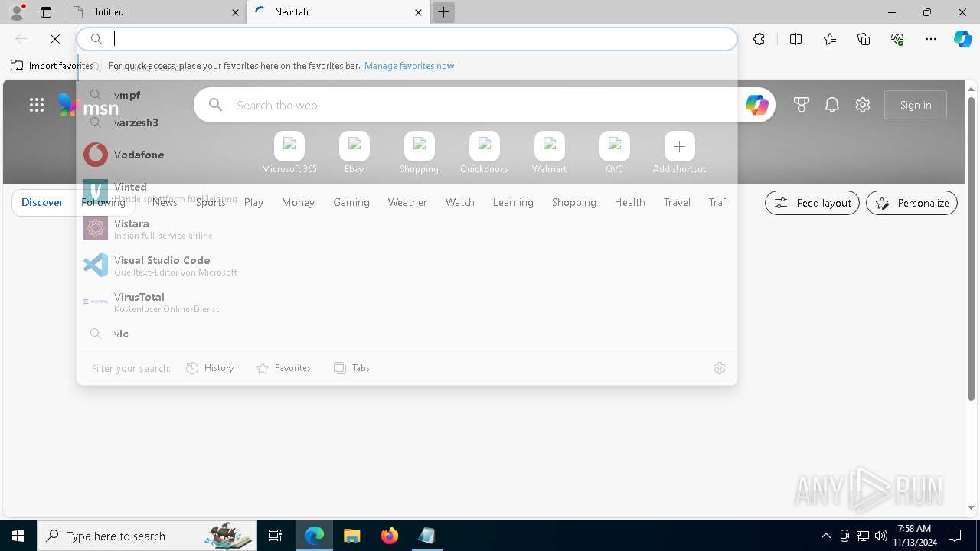Switch to the Weather tab

(x=407, y=203)
